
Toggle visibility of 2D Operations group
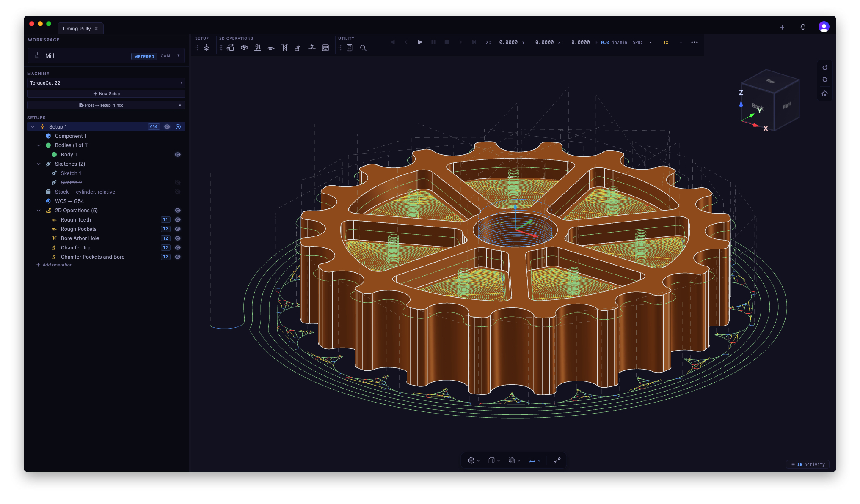click(x=178, y=211)
